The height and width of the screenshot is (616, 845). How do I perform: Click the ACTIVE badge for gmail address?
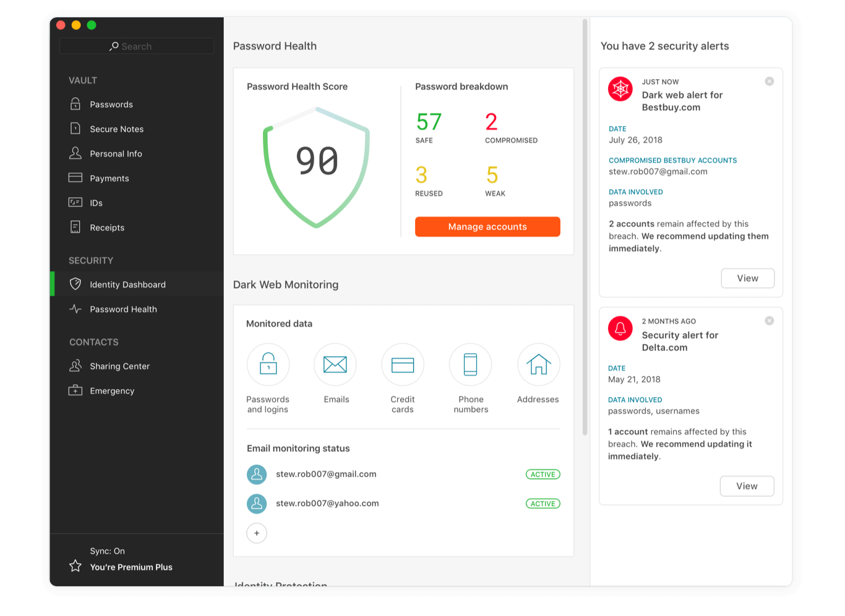pyautogui.click(x=543, y=474)
